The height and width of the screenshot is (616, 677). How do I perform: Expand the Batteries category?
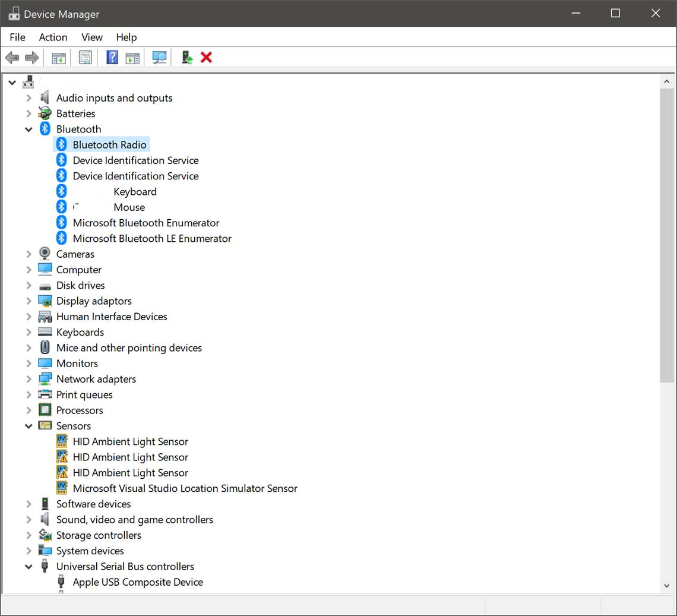point(29,113)
